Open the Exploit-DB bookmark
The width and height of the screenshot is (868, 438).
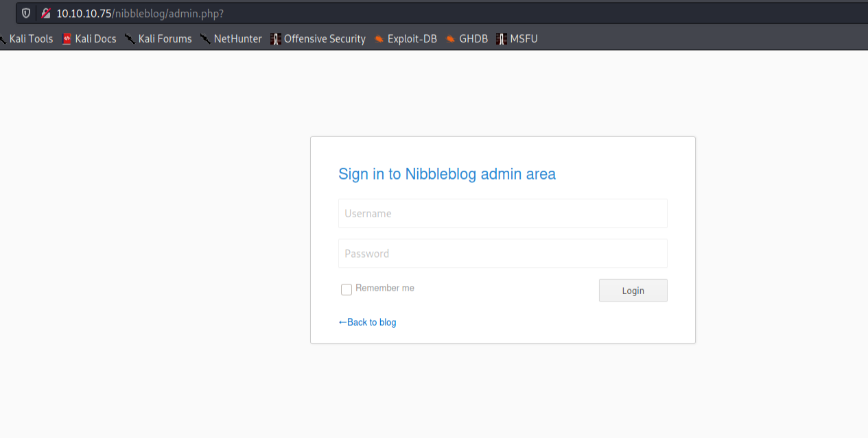(x=412, y=39)
